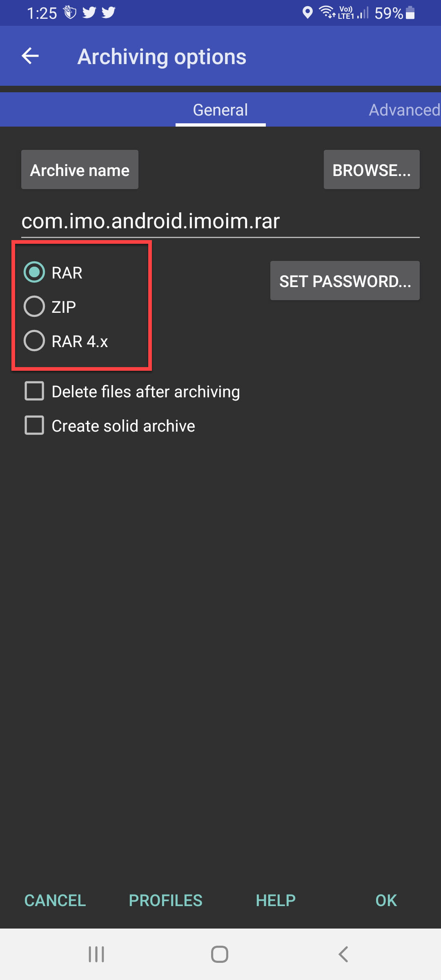Tap the Android back navigation chevron
The image size is (441, 980).
click(x=343, y=954)
